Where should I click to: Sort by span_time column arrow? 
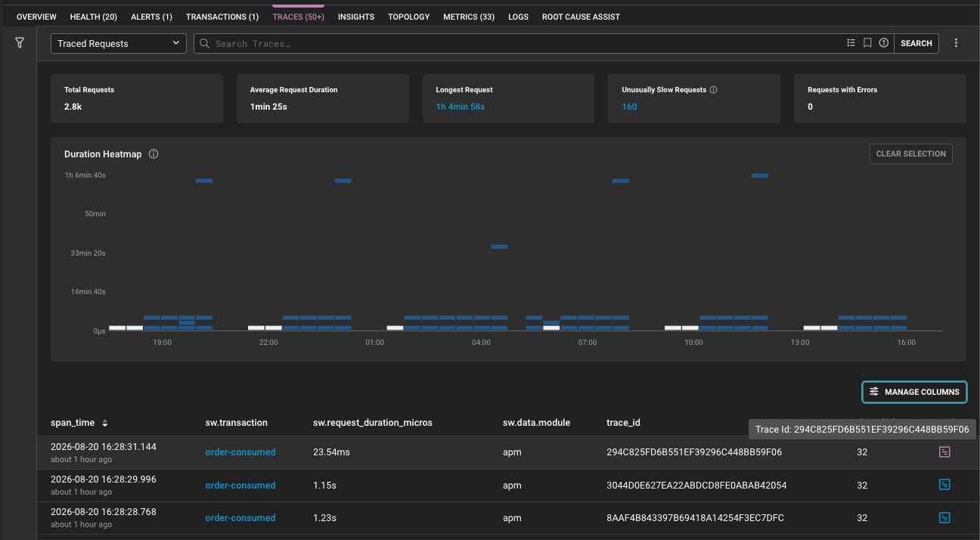pyautogui.click(x=105, y=423)
